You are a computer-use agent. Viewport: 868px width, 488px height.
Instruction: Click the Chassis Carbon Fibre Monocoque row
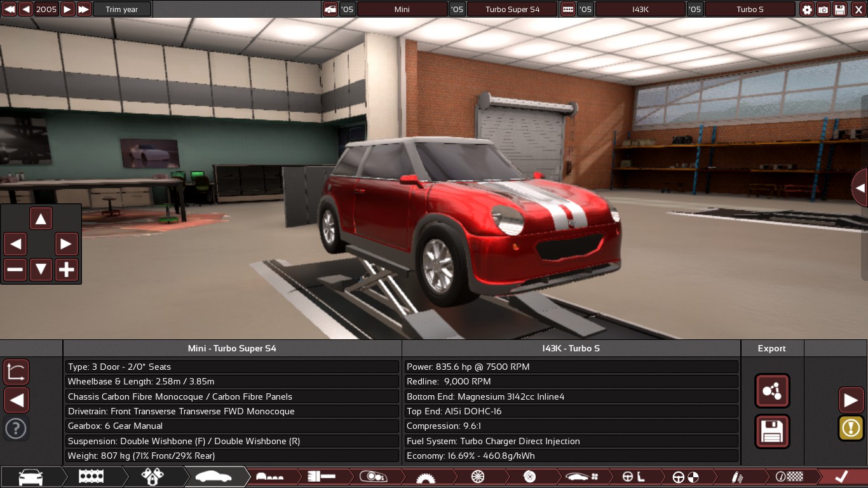pyautogui.click(x=232, y=396)
